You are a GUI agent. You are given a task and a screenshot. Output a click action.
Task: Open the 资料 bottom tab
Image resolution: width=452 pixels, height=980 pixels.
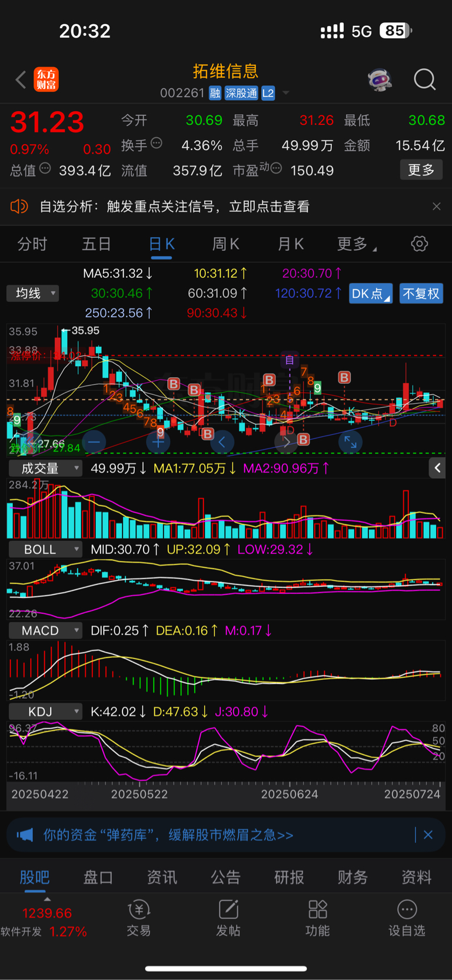click(x=417, y=878)
